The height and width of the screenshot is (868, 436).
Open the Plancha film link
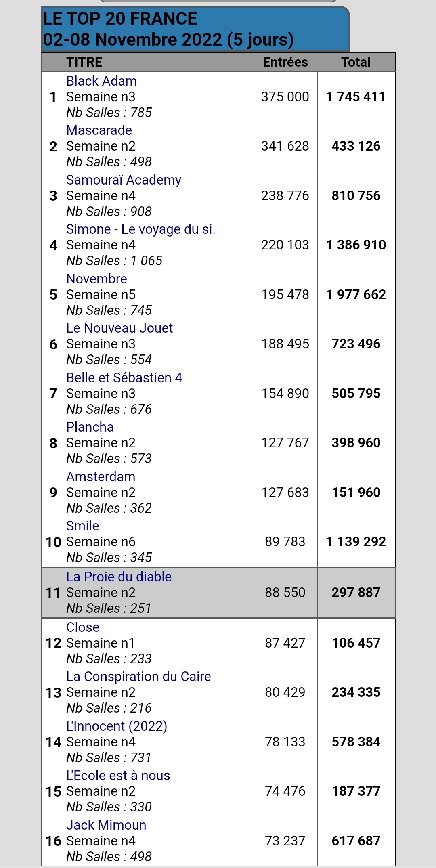(x=90, y=427)
